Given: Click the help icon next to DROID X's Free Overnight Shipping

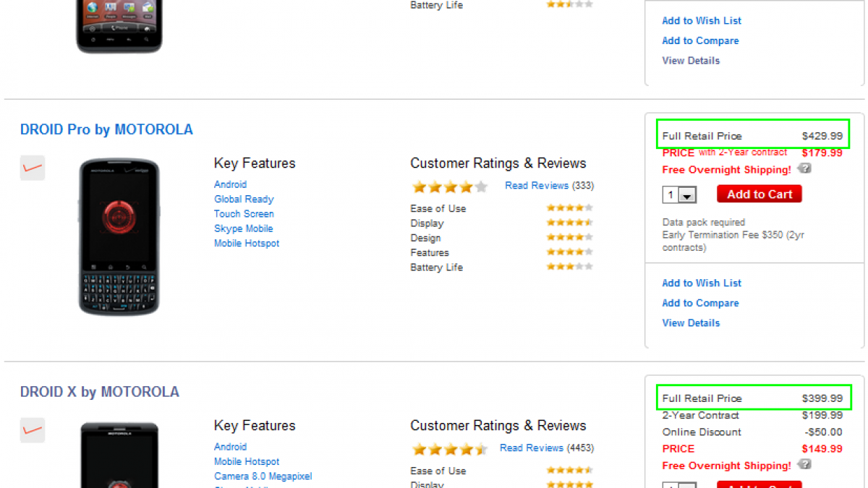Looking at the screenshot, I should [804, 465].
